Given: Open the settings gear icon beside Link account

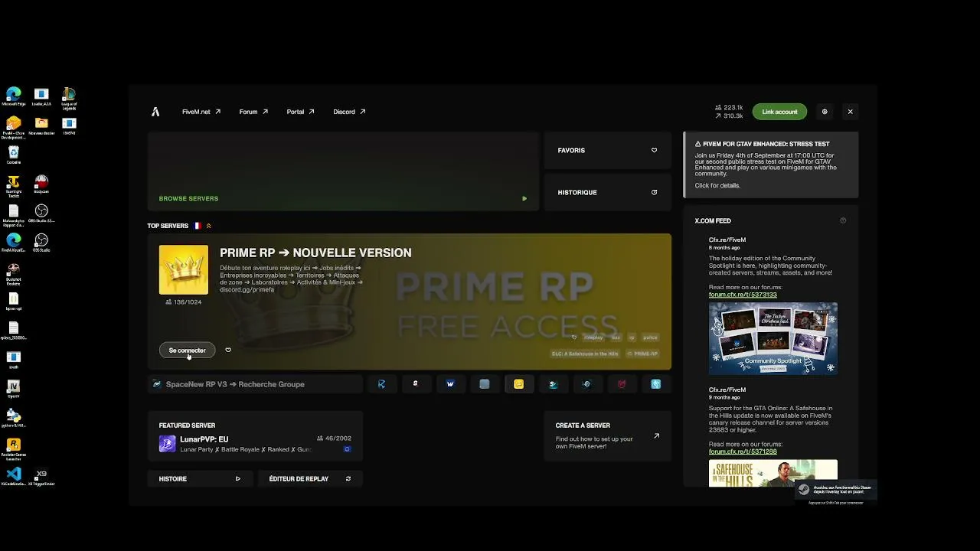Looking at the screenshot, I should (x=825, y=112).
